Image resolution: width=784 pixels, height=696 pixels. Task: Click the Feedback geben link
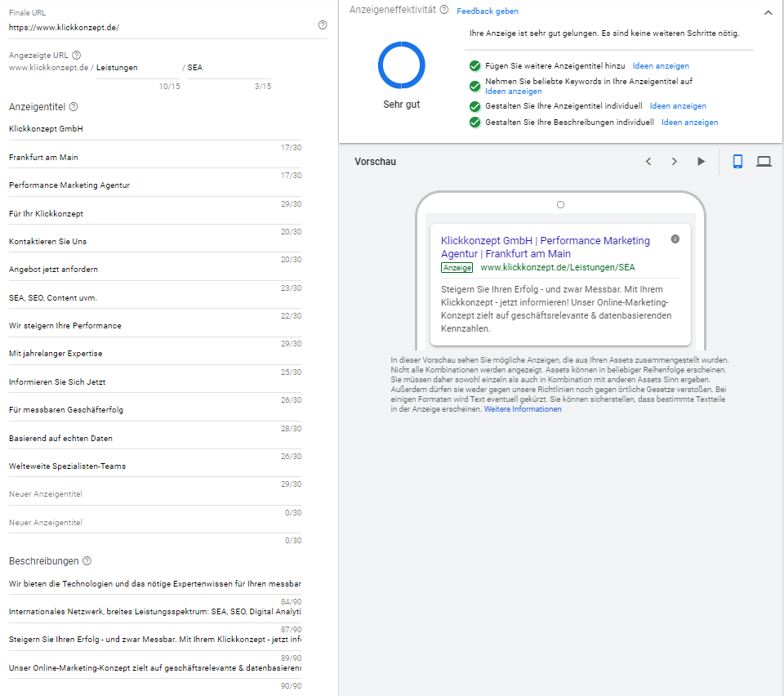[488, 11]
